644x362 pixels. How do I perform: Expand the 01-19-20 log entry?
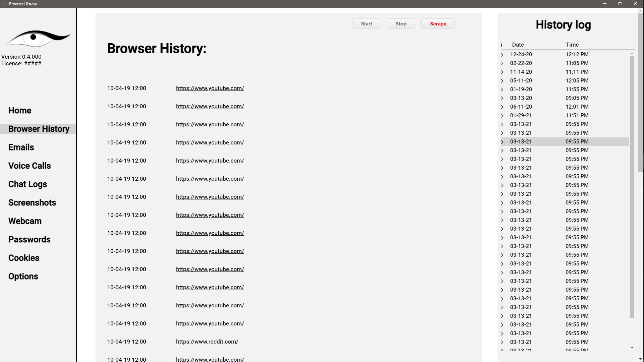coord(502,89)
